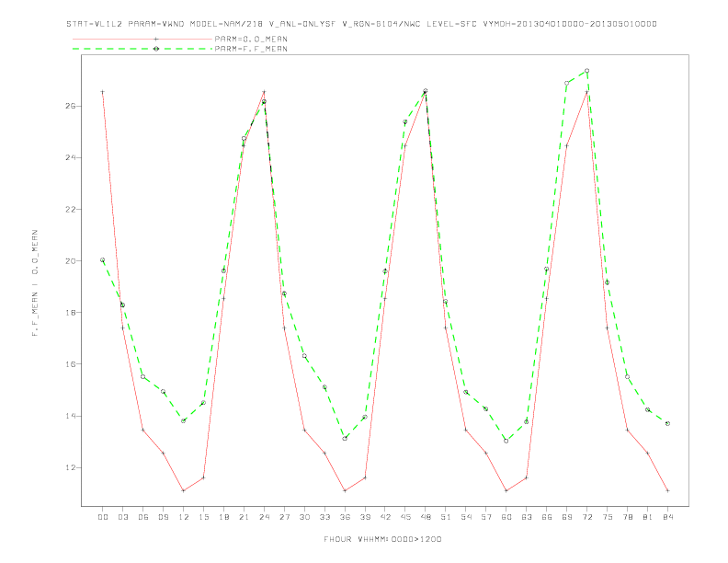Click x-axis tick label 57
This screenshot has height=563, width=728.
click(x=486, y=517)
